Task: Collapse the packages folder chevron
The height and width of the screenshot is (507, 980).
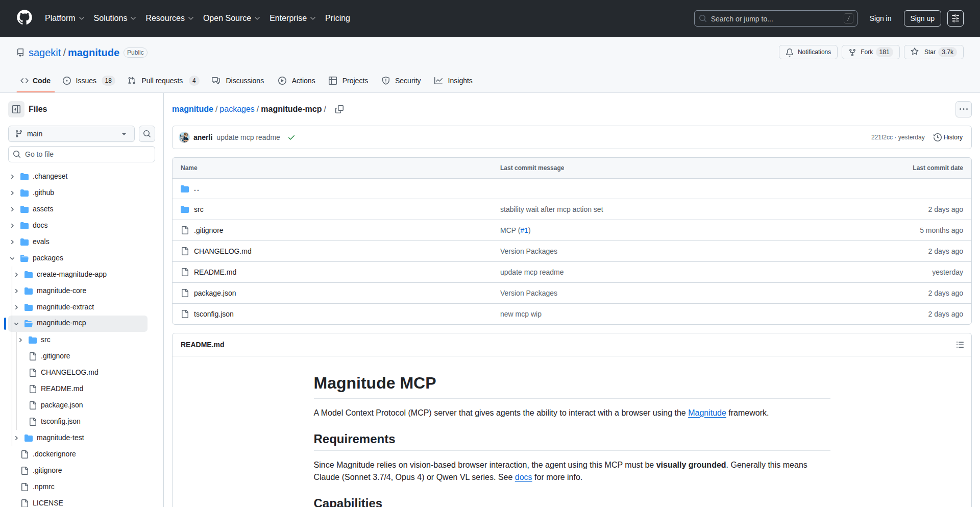Action: (x=12, y=258)
